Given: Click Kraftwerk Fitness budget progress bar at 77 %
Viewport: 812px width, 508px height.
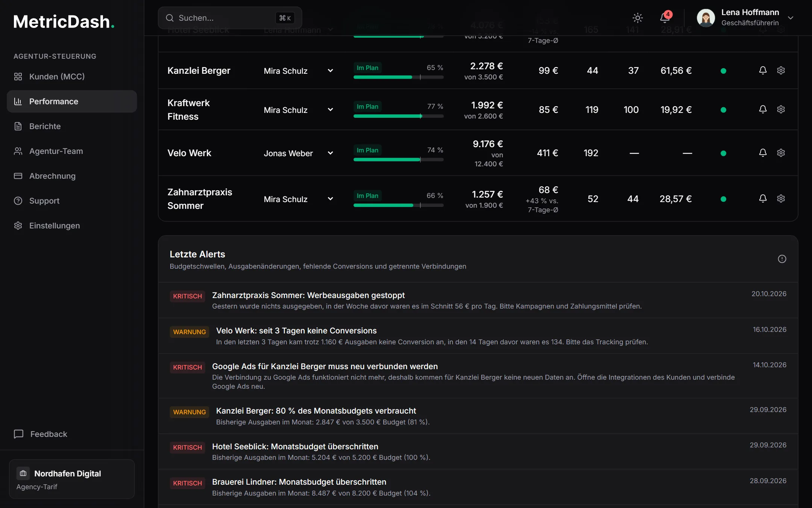Looking at the screenshot, I should pos(398,116).
